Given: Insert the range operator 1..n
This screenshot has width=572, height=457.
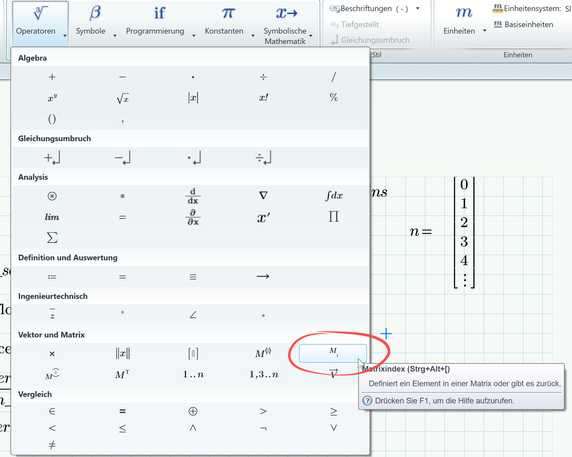Looking at the screenshot, I should click(193, 375).
